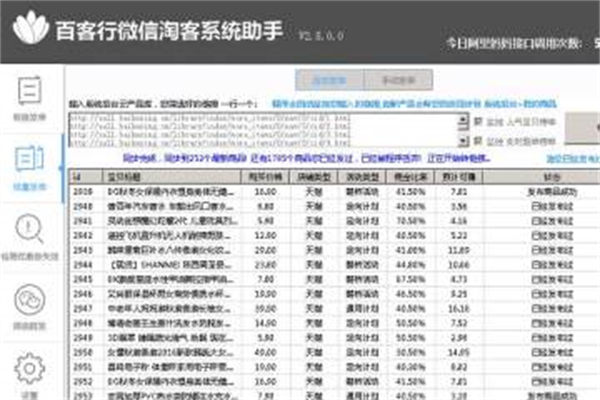This screenshot has width=600, height=400.
Task: Click the white lotus logo in the title bar
Action: [x=31, y=28]
